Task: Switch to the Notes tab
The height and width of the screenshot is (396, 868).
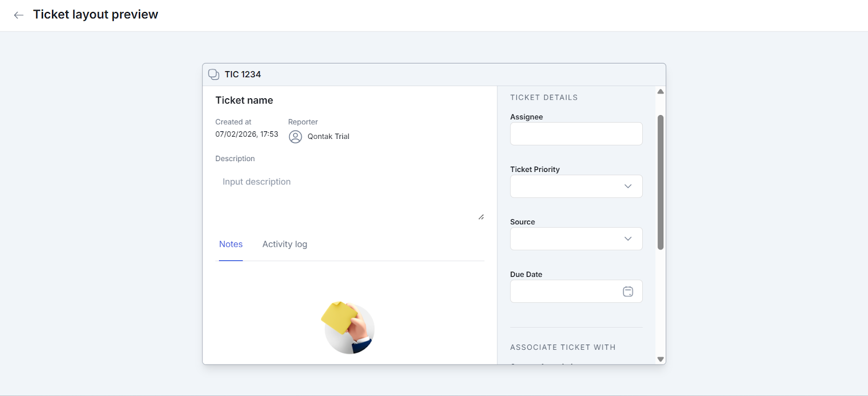Action: point(231,245)
